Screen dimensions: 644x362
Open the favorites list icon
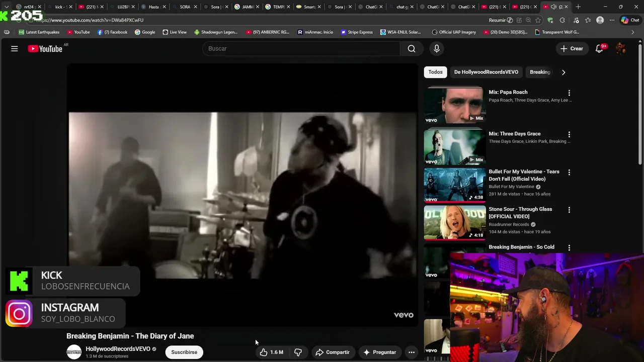588,20
